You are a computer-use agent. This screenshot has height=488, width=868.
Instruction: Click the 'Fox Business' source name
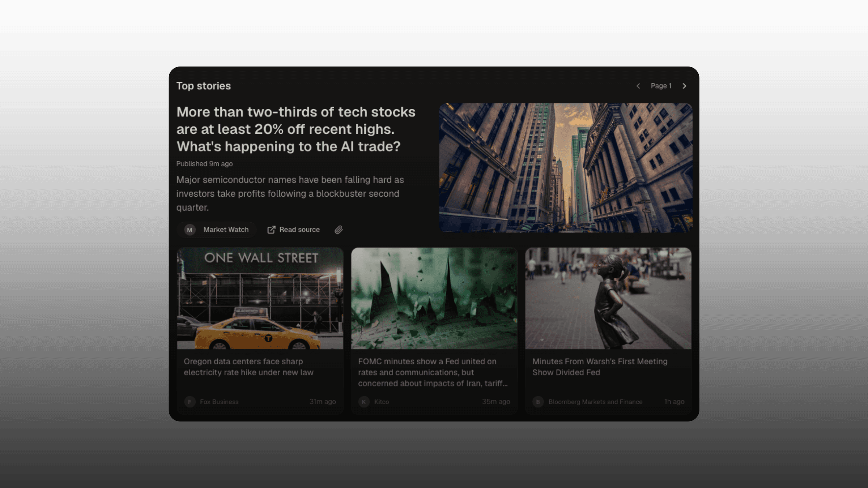click(219, 402)
